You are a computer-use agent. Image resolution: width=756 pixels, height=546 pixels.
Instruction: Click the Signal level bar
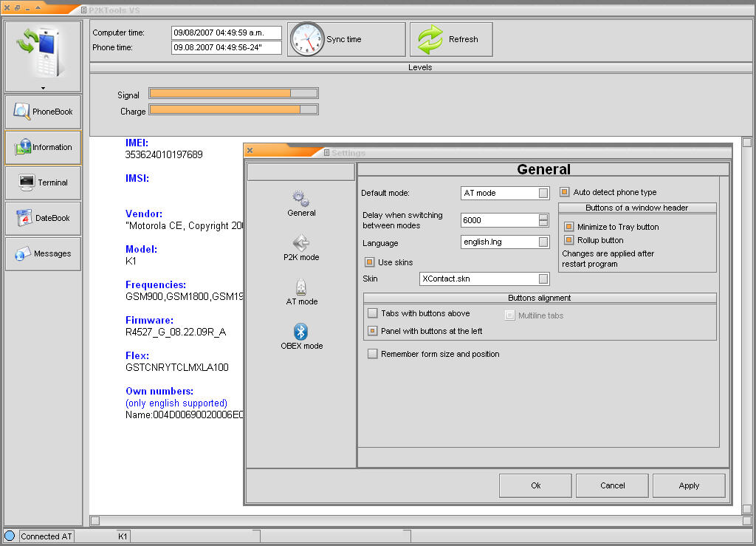(x=233, y=93)
